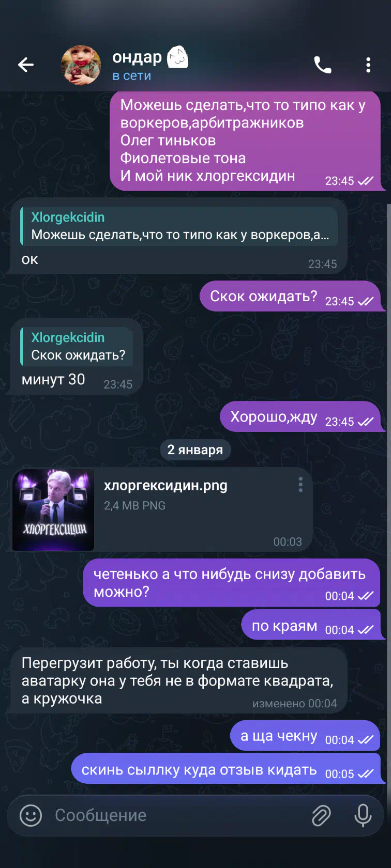Screen dimensions: 391x868
Task: Open the three-dot chat options menu
Action: click(368, 65)
